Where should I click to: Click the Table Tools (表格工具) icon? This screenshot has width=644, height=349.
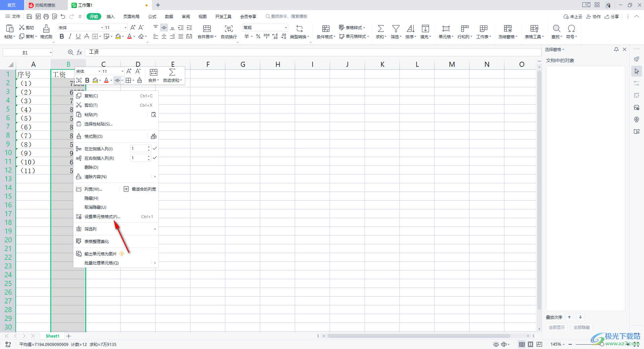(534, 29)
